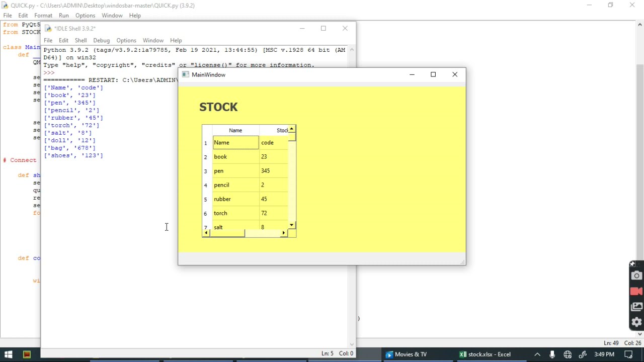Click IDLE Shell scrollbar up arrow
The width and height of the screenshot is (644, 362).
(x=352, y=50)
